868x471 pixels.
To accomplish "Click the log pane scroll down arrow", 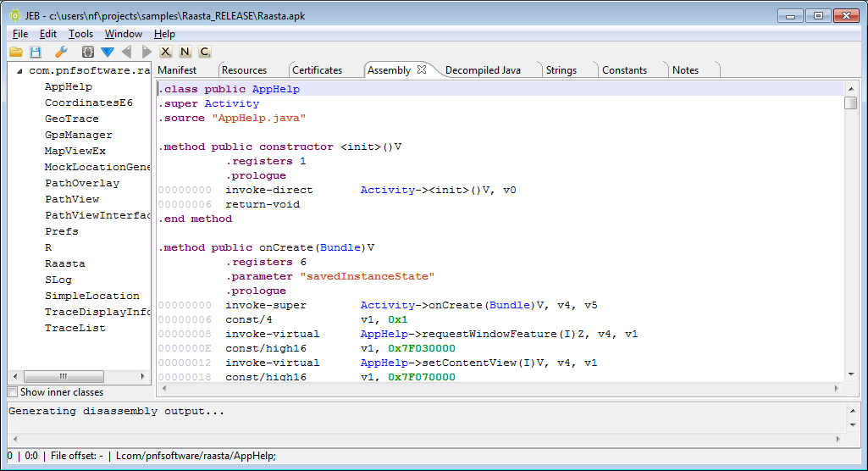I will [x=853, y=425].
